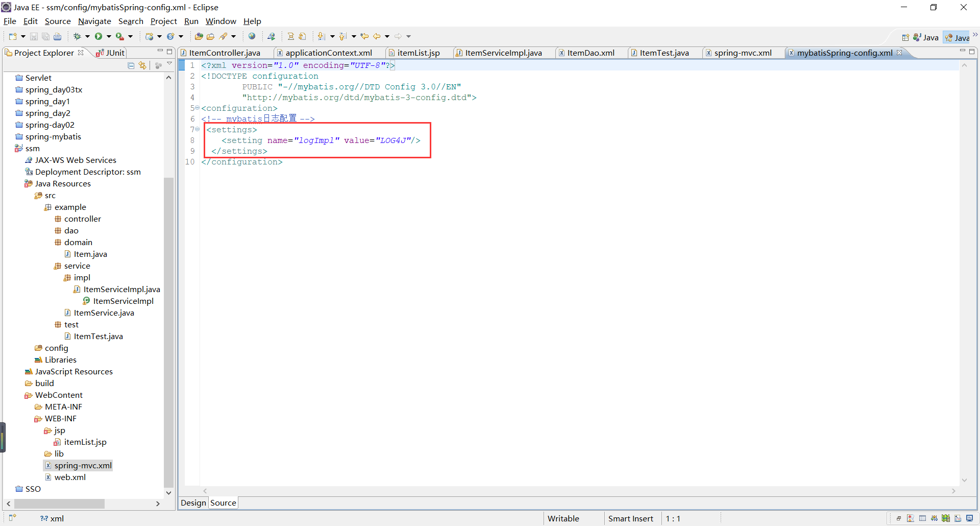
Task: Minimize the Project Explorer panel
Action: pos(160,51)
